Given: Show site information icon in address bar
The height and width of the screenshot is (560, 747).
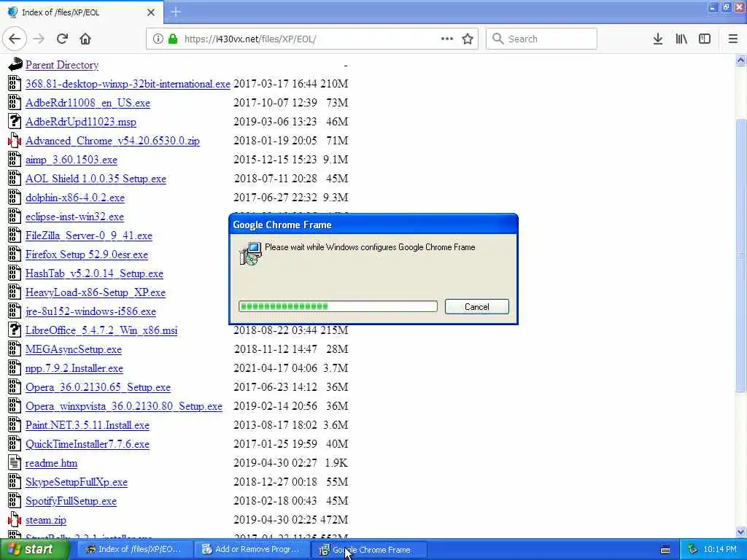Looking at the screenshot, I should [x=158, y=39].
